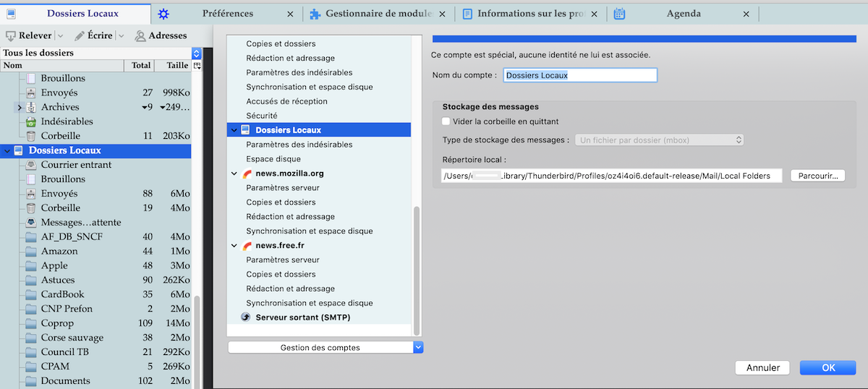The height and width of the screenshot is (389, 868).
Task: Switch to Informations sur les profils tab
Action: coord(530,14)
